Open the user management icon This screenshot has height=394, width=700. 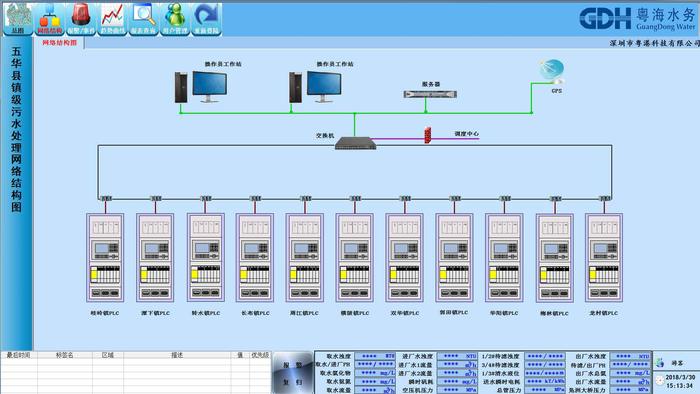pyautogui.click(x=175, y=19)
